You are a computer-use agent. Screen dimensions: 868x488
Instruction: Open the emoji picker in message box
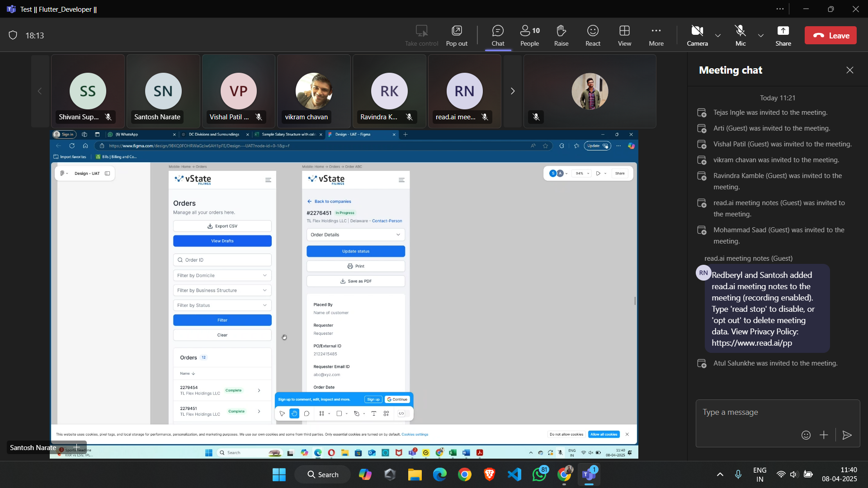coord(806,435)
